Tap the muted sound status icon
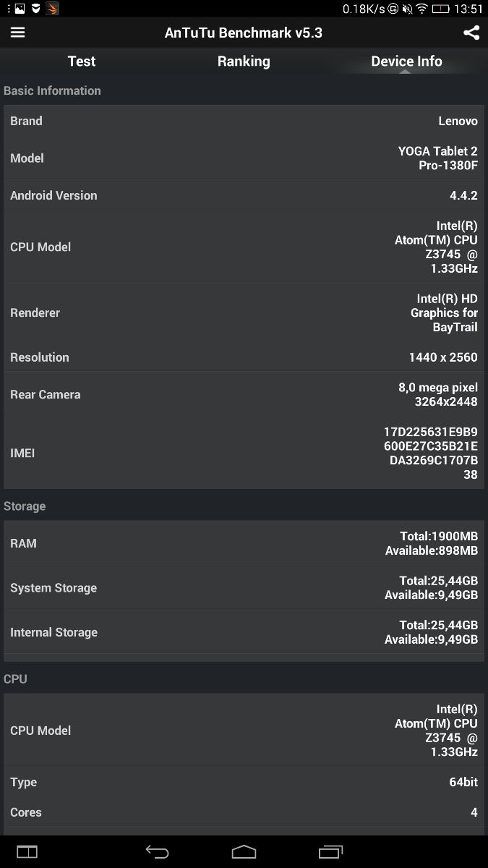This screenshot has width=488, height=868. tap(407, 9)
